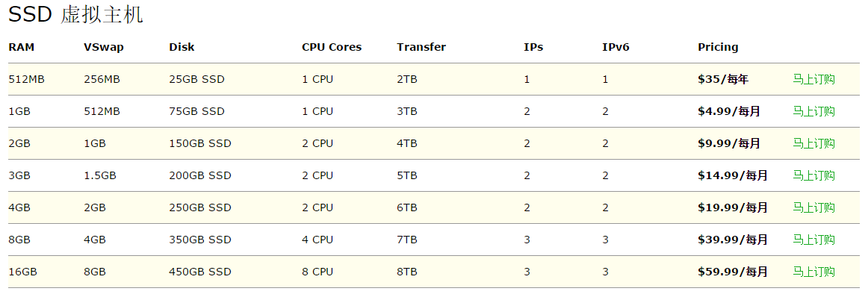Order the 3GB RAM $14.99 plan

[813, 175]
